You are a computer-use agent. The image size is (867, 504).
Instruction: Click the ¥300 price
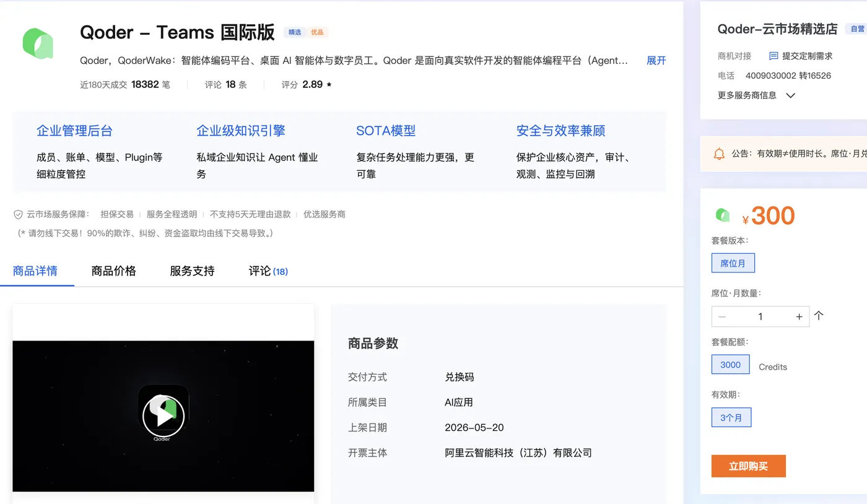coord(769,215)
